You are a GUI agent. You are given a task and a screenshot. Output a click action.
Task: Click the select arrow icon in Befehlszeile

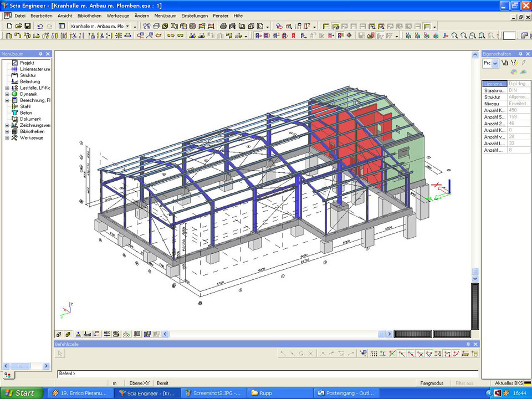click(60, 354)
